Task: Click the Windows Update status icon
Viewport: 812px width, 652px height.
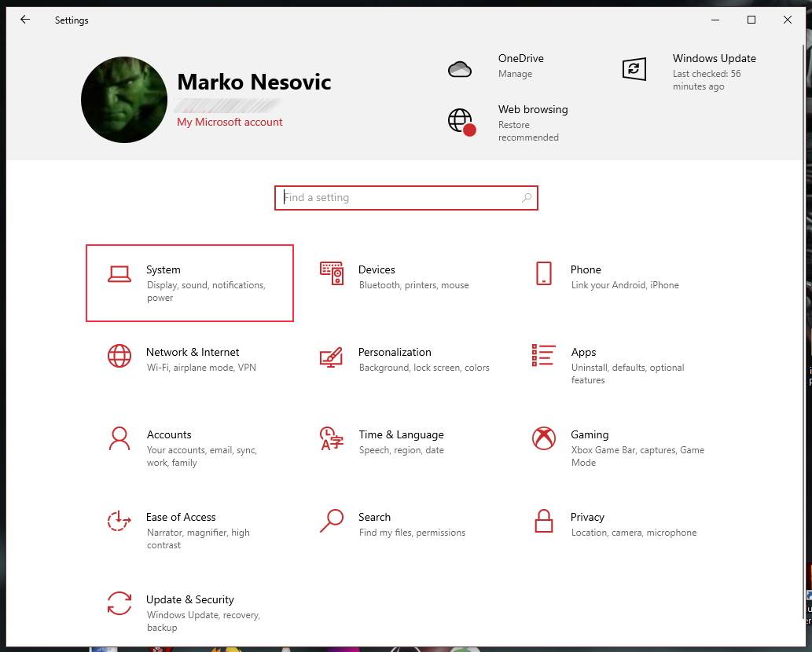Action: (x=634, y=69)
